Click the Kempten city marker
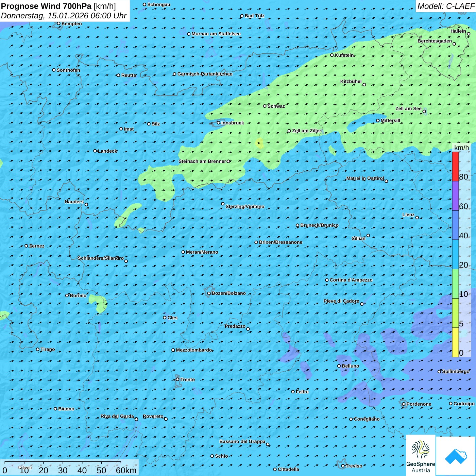The height and width of the screenshot is (476, 476). coord(58,23)
